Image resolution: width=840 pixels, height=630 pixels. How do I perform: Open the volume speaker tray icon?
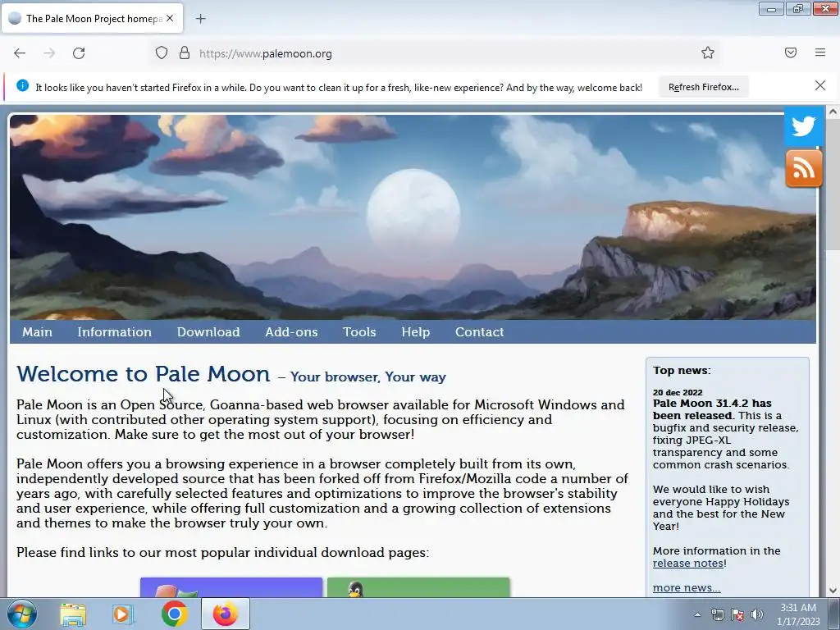tap(757, 614)
